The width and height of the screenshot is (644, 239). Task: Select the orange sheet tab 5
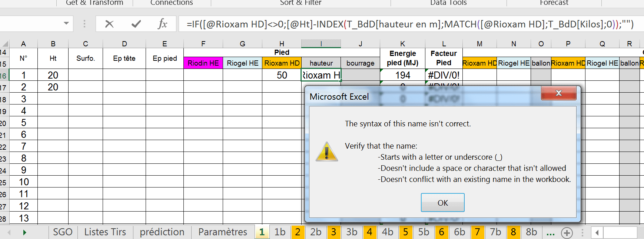click(x=405, y=232)
